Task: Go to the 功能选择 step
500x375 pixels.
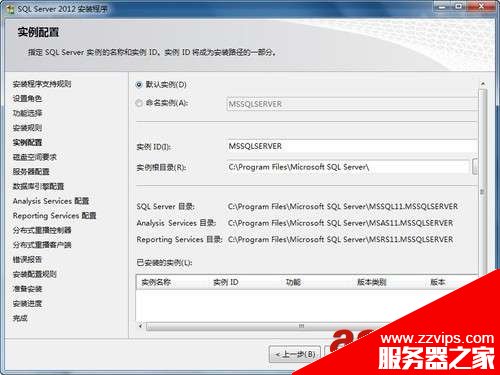Action: [x=27, y=113]
